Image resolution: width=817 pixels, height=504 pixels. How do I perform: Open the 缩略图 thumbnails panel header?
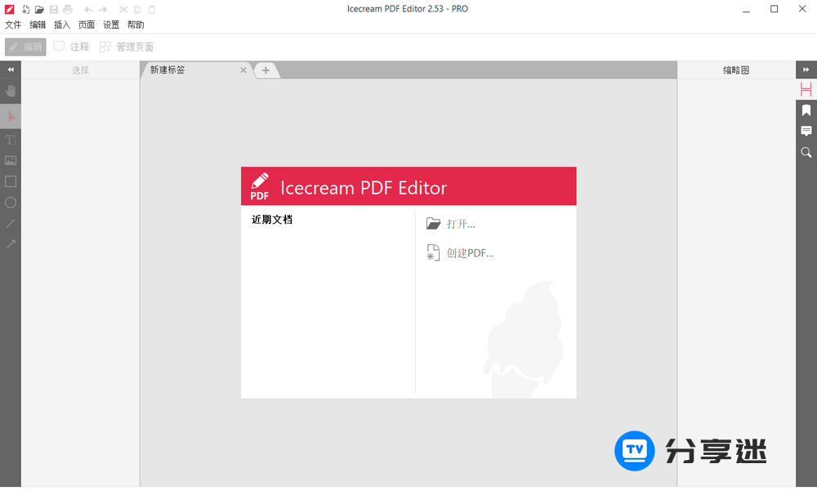[x=736, y=70]
